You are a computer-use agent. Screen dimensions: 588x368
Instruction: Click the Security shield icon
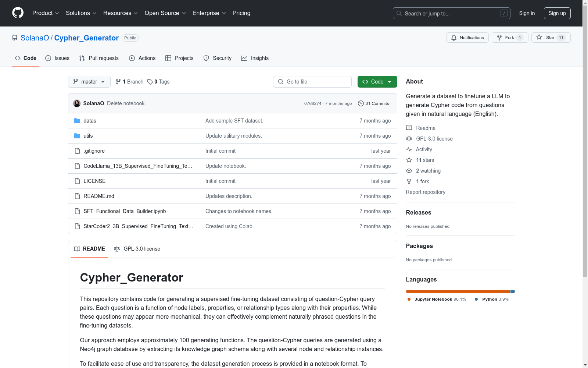pyautogui.click(x=206, y=58)
